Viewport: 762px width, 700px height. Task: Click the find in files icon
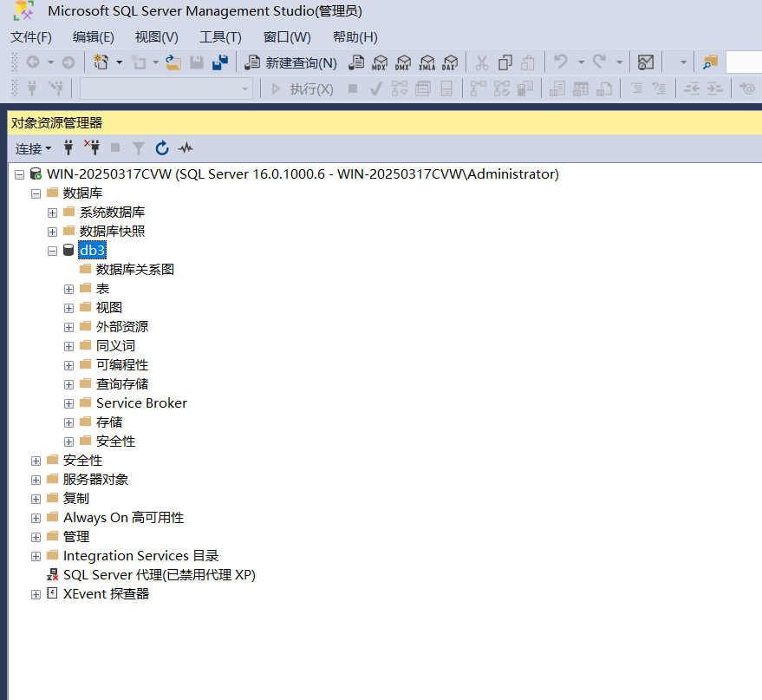point(710,62)
